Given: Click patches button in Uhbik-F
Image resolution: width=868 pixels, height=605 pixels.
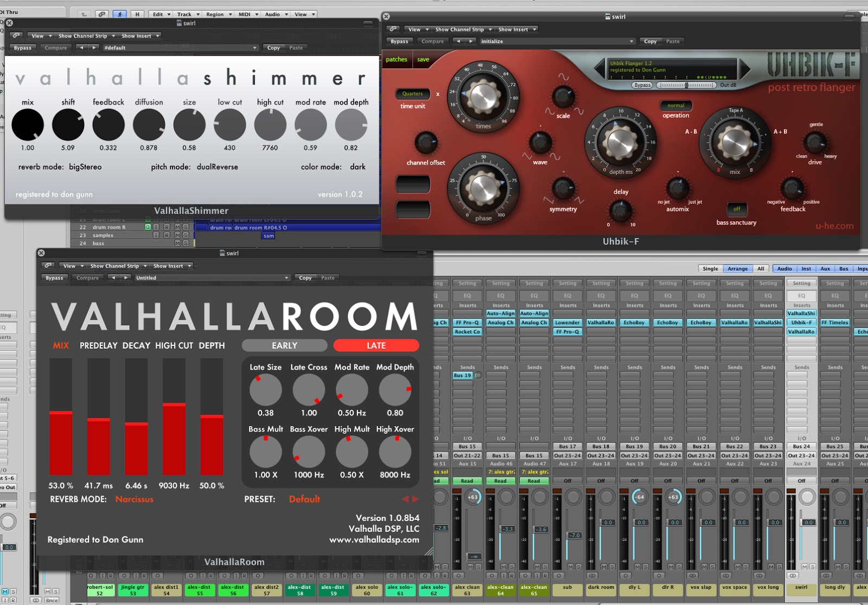Looking at the screenshot, I should (397, 60).
